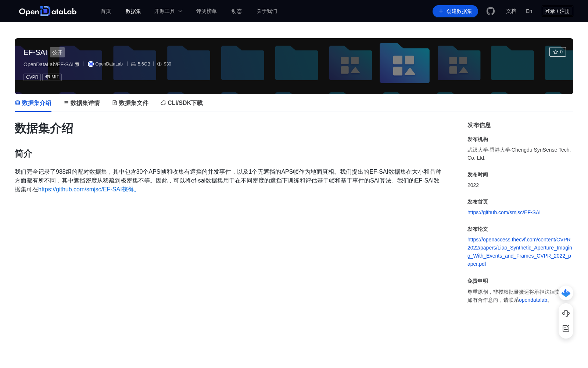The width and height of the screenshot is (588, 368).
Task: Click the 930 views eye indicator
Action: (164, 64)
